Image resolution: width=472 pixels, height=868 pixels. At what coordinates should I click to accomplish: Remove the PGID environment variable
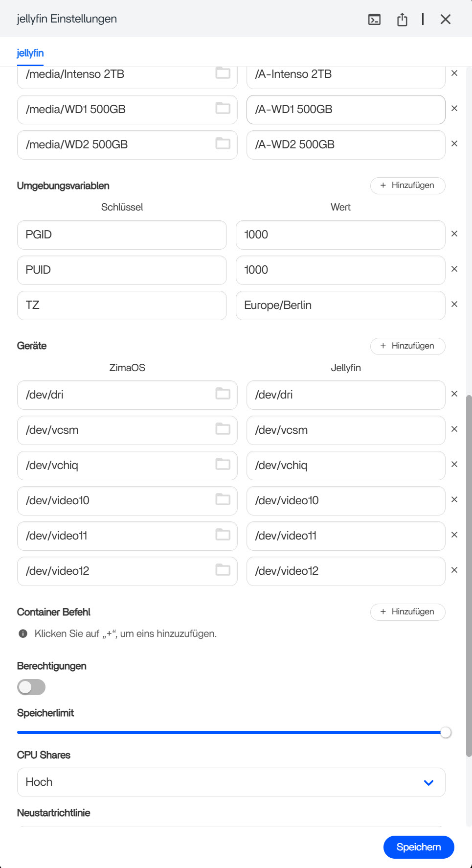(x=454, y=234)
